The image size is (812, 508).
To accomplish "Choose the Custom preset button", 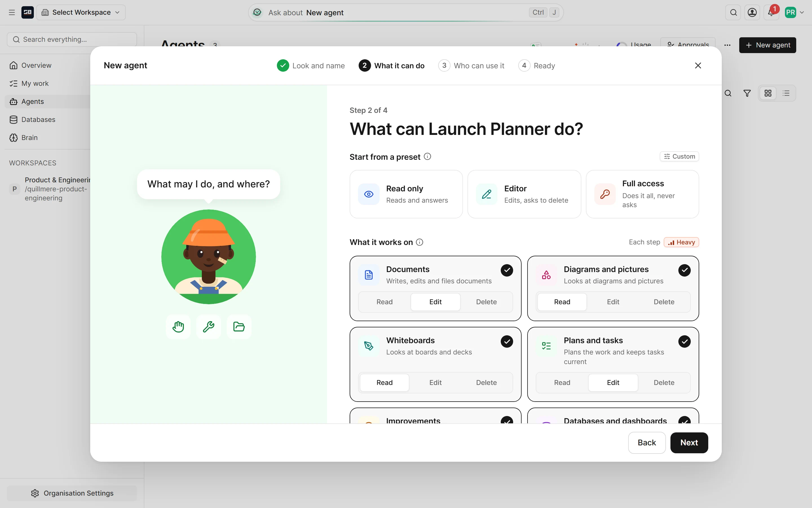I will [x=679, y=157].
